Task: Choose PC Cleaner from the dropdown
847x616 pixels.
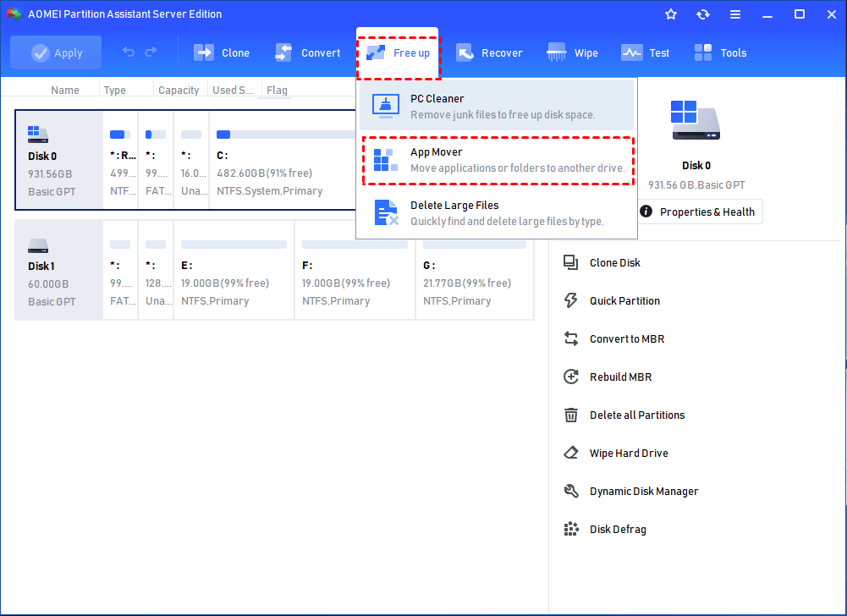Action: pyautogui.click(x=497, y=107)
